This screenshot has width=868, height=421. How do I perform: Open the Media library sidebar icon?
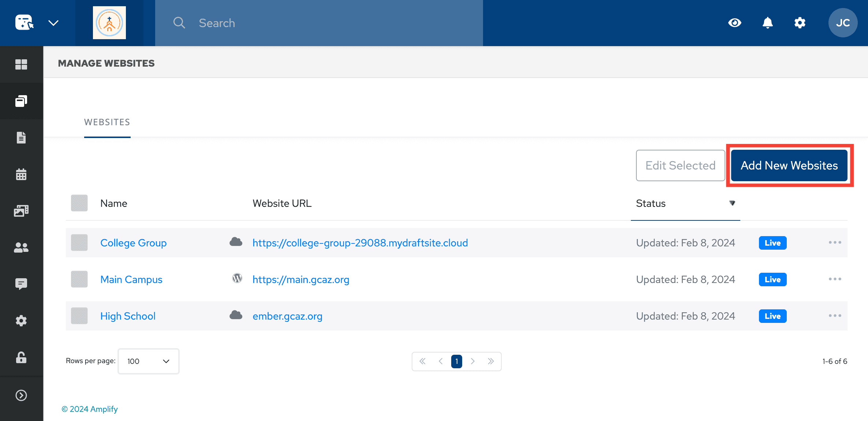(22, 210)
